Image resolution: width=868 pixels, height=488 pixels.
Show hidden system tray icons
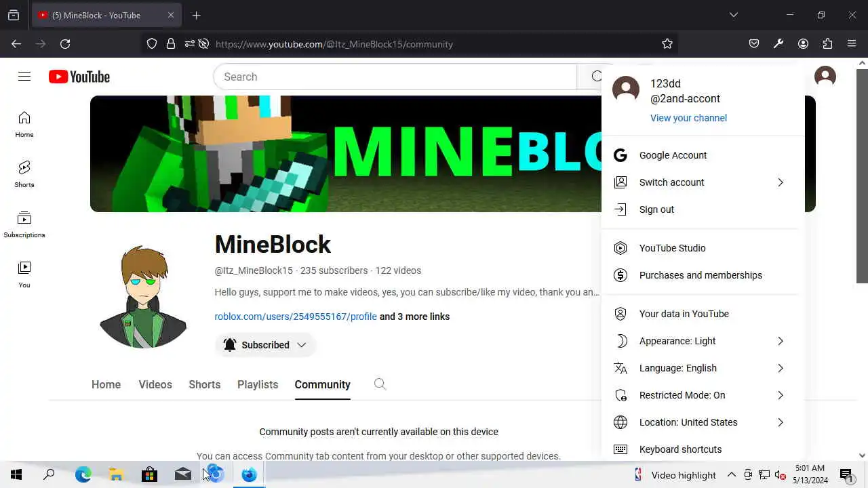[x=732, y=474]
